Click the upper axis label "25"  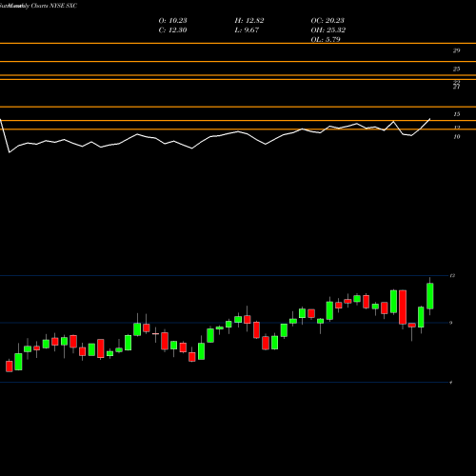[x=456, y=69]
